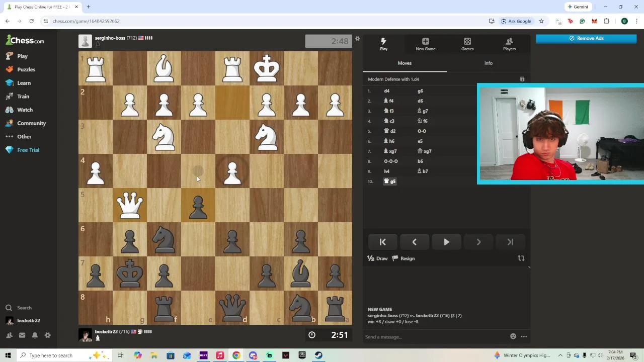
Task: Open Steam from the taskbar
Action: click(x=318, y=355)
